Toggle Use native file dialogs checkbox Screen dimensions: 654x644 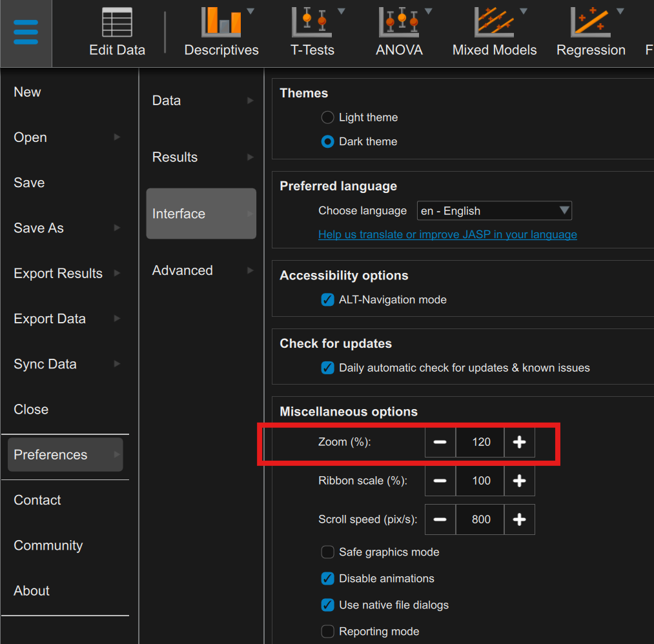click(x=328, y=605)
